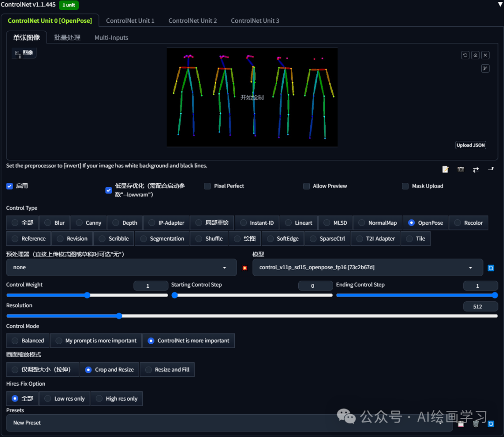Adjust the Control Weight slider
Image resolution: width=504 pixels, height=437 pixels.
pos(87,295)
